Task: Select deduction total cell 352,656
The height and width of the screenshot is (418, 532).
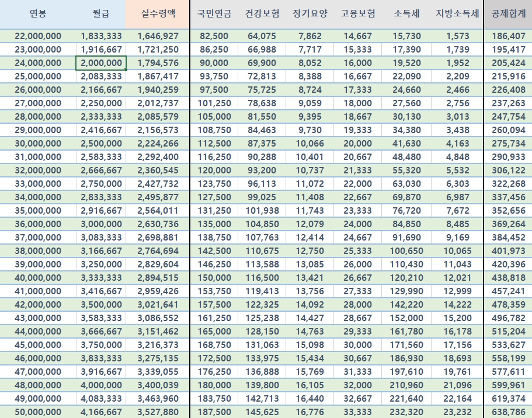Action: click(x=508, y=211)
